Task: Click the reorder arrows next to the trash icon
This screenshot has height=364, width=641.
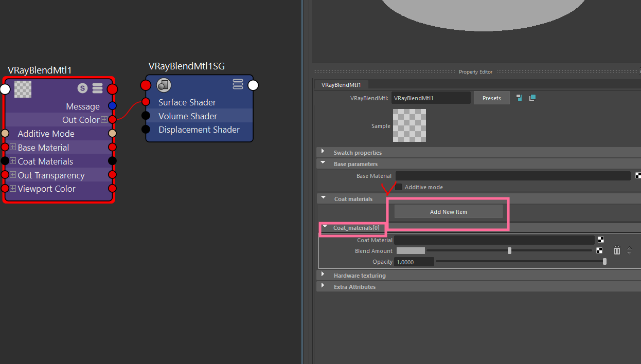Action: (x=629, y=250)
